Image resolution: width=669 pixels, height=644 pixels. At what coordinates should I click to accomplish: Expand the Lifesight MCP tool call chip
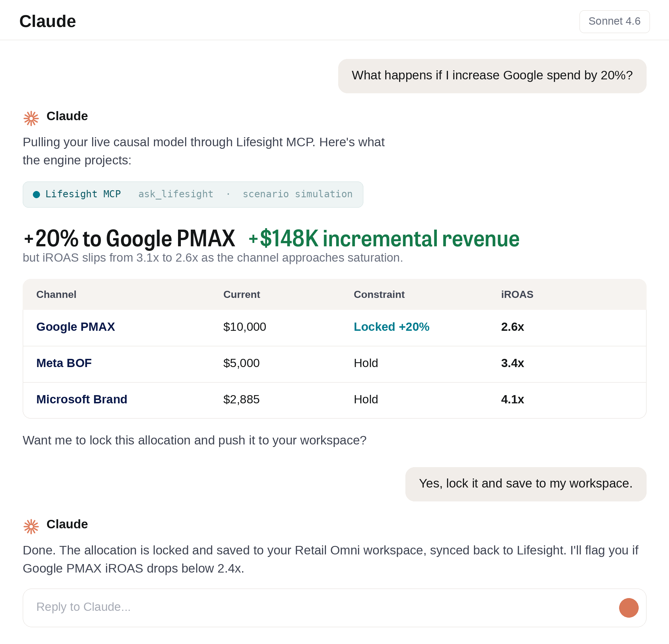coord(193,194)
